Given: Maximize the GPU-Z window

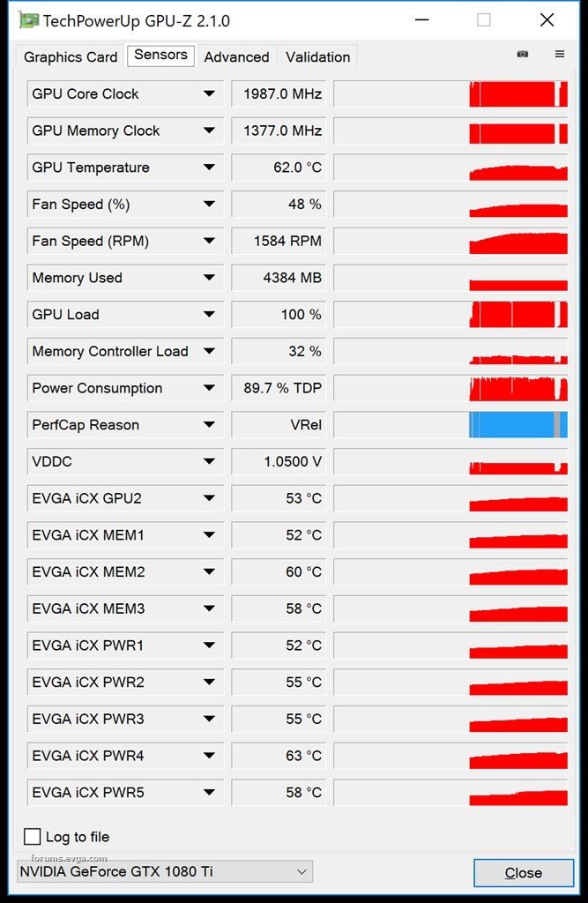Looking at the screenshot, I should [x=484, y=20].
